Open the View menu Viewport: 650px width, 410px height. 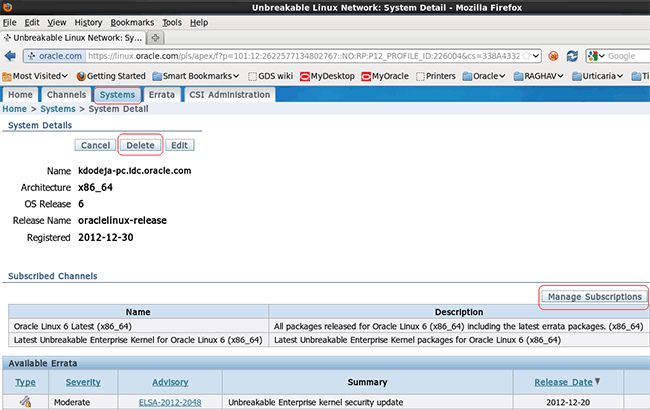click(57, 22)
